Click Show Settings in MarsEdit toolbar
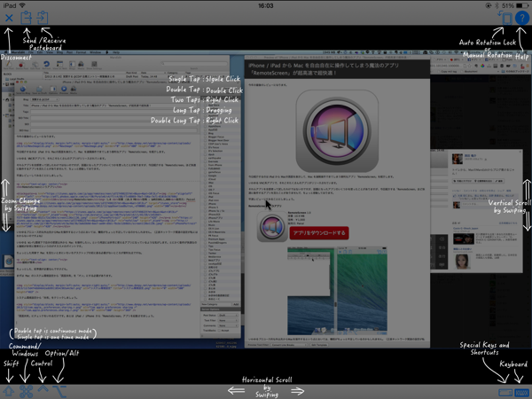The image size is (532, 399). (x=94, y=65)
